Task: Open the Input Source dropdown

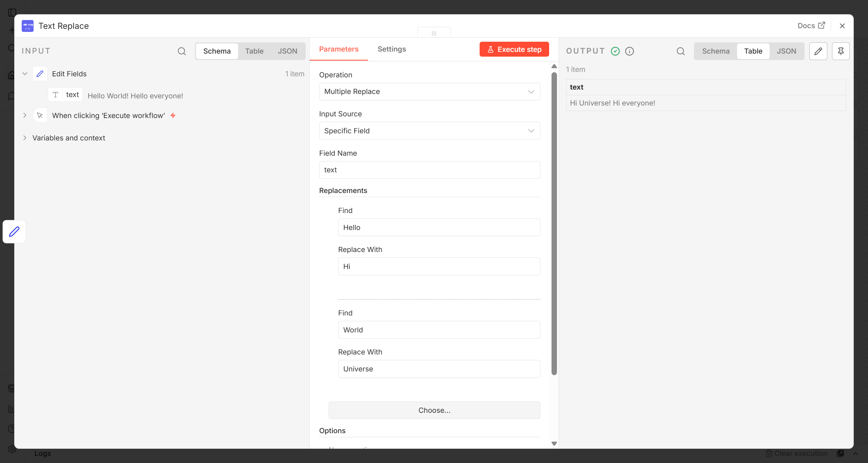Action: pyautogui.click(x=429, y=131)
